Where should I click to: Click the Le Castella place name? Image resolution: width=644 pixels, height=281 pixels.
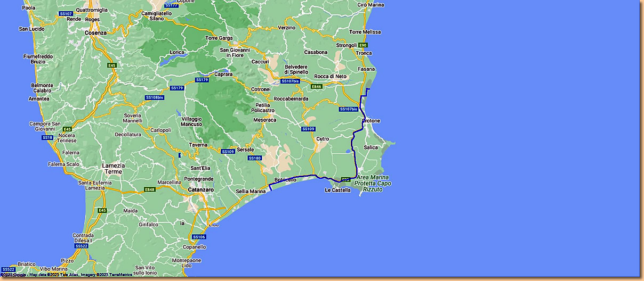pos(338,190)
